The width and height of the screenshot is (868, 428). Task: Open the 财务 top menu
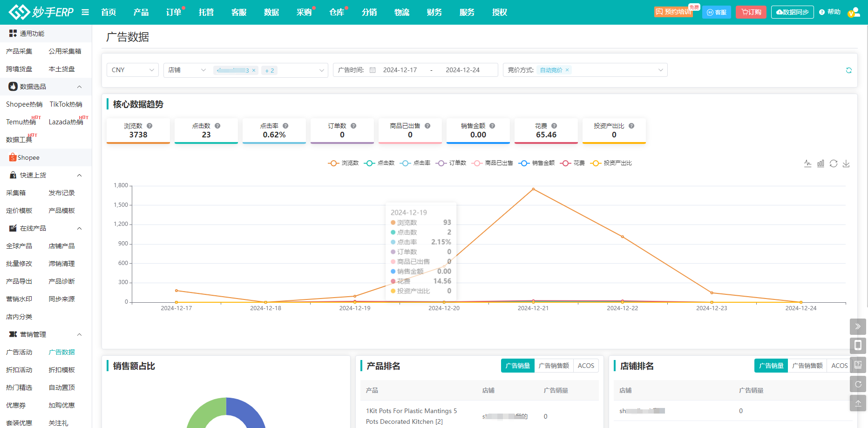click(x=434, y=12)
